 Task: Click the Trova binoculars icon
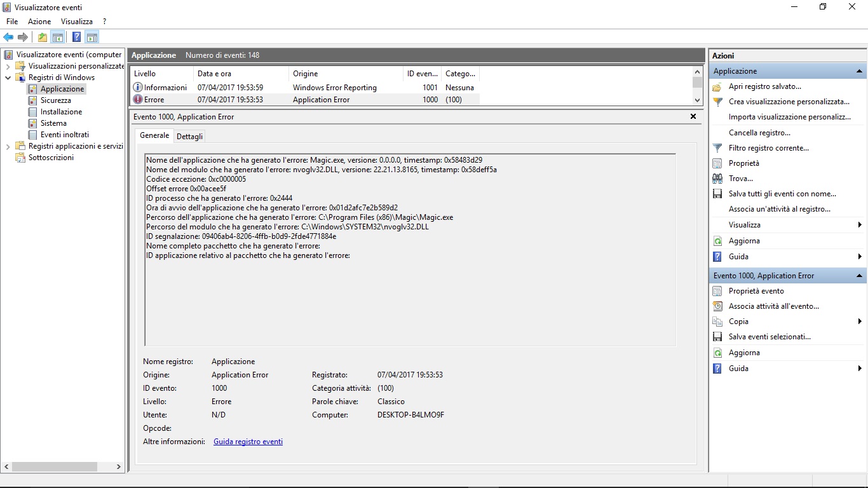(x=717, y=179)
